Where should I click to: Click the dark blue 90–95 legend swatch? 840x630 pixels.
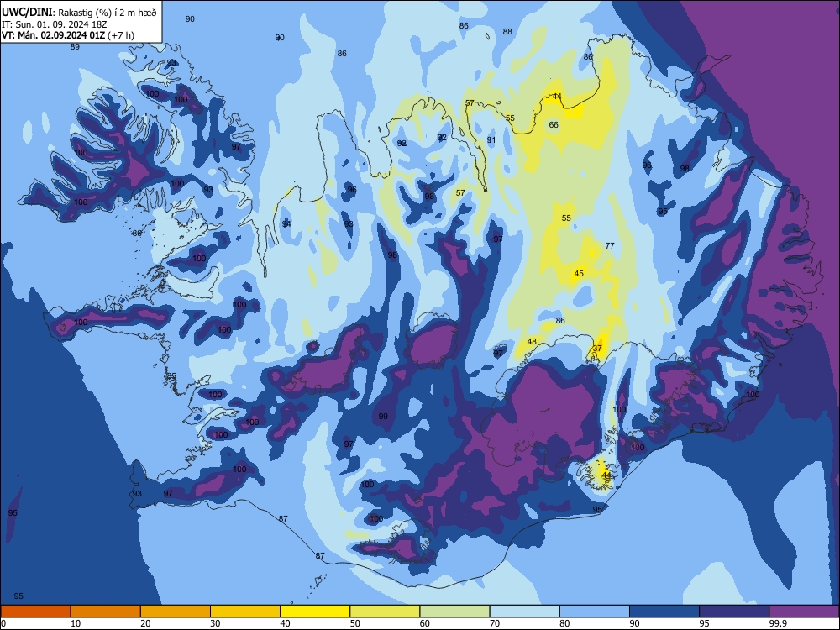click(x=664, y=612)
